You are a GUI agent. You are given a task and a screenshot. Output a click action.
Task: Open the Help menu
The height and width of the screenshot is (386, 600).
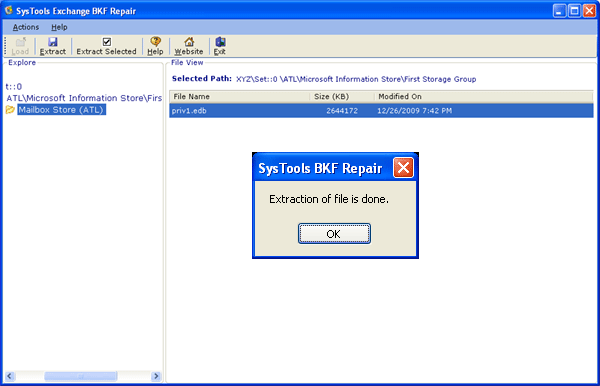point(59,27)
